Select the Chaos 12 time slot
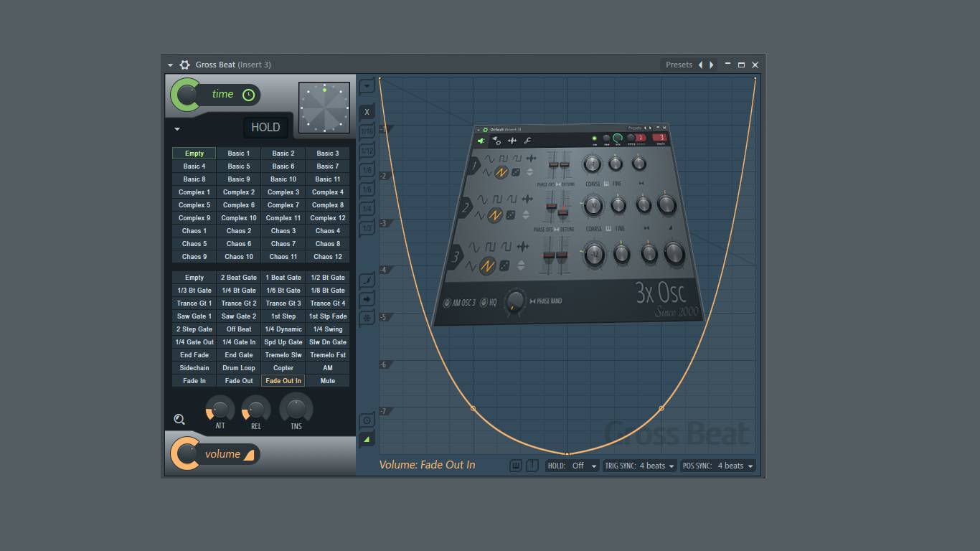This screenshot has height=551, width=980. point(328,257)
